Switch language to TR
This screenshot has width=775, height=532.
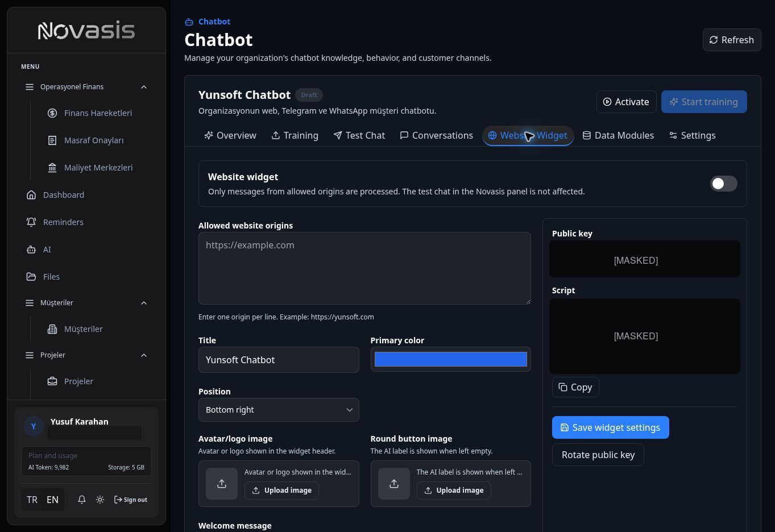click(x=32, y=500)
